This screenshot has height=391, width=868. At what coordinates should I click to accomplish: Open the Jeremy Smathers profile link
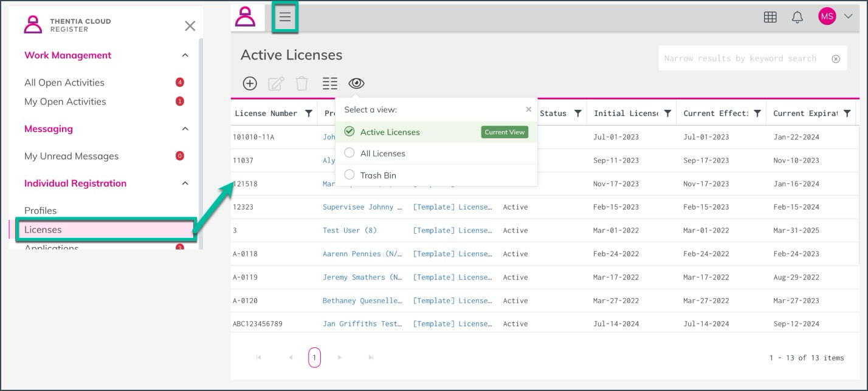coord(362,277)
